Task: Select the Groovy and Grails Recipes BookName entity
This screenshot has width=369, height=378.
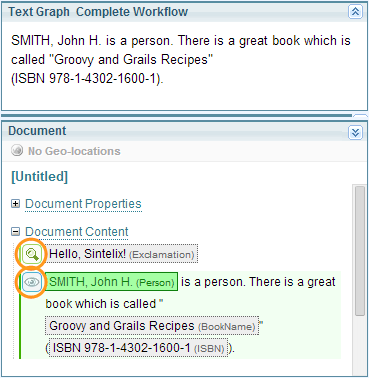Action: [x=152, y=326]
